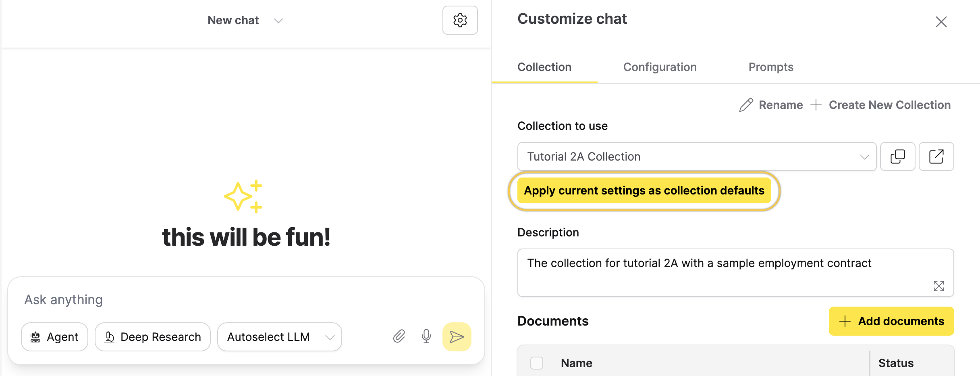Open collection in new window icon
Viewport: 980px width, 376px height.
pos(936,157)
